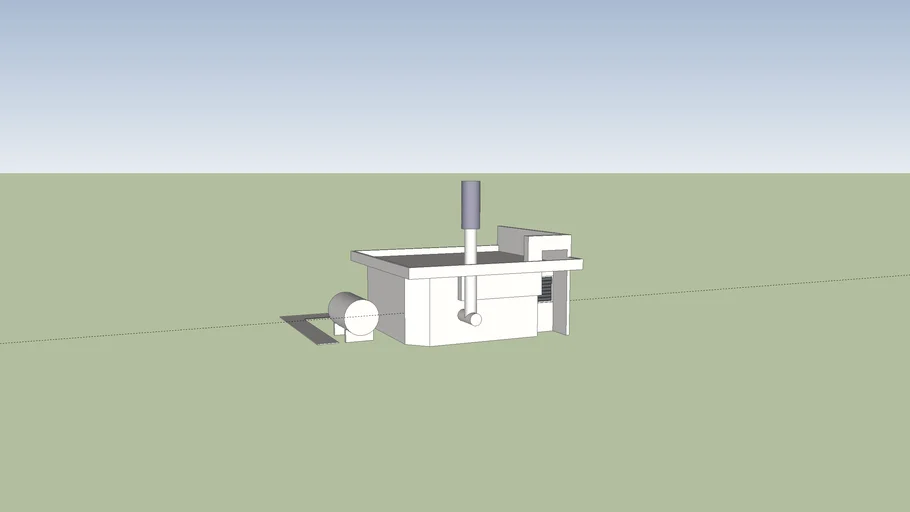Select the dark gray chimney top section
The height and width of the screenshot is (512, 910).
[471, 205]
